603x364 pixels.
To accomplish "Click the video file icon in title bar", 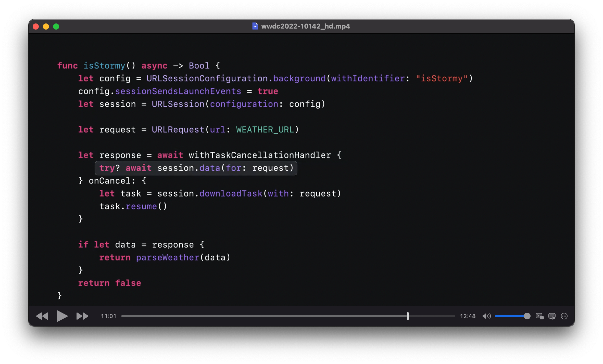I will [255, 26].
